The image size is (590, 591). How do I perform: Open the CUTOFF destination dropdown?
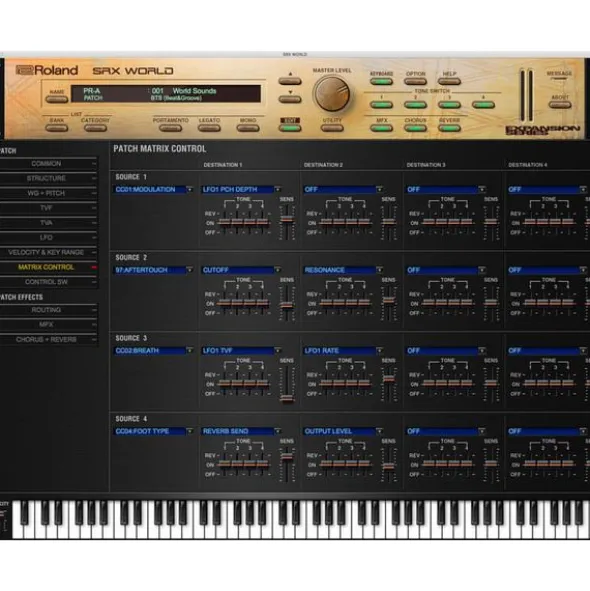pos(241,270)
